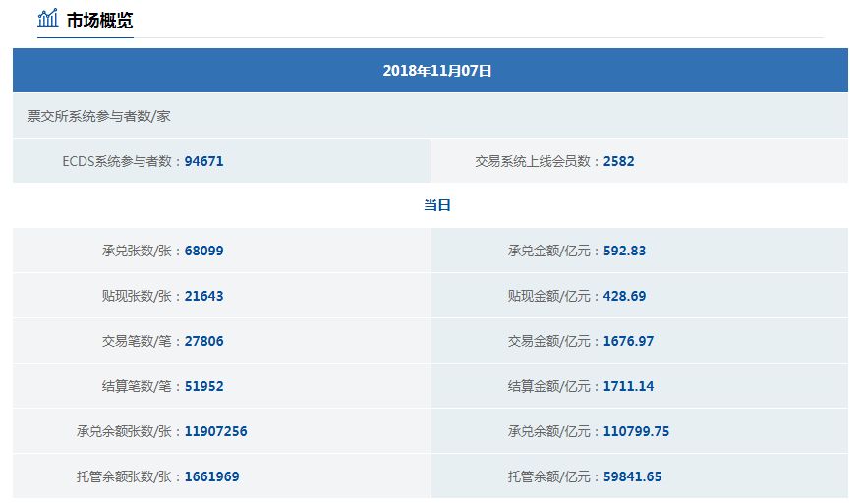Screen dimensions: 862x504
Task: Click the 交易系统上线会员数 label
Action: click(x=532, y=161)
